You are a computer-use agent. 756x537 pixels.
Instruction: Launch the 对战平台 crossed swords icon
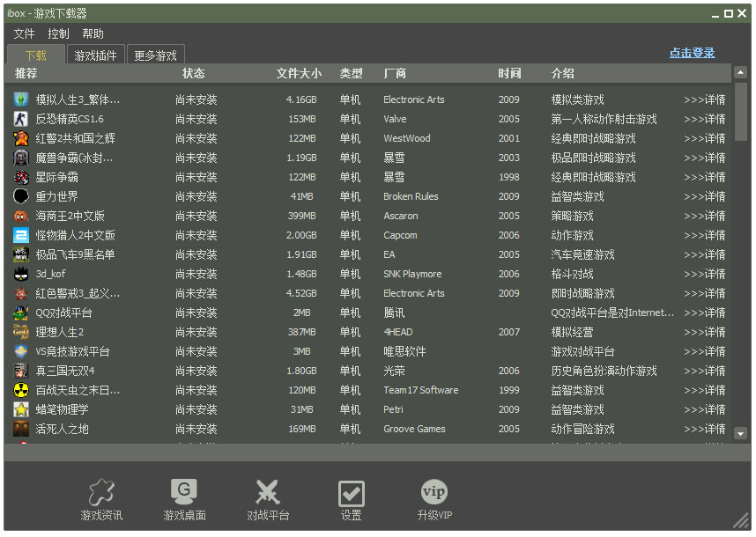(267, 492)
